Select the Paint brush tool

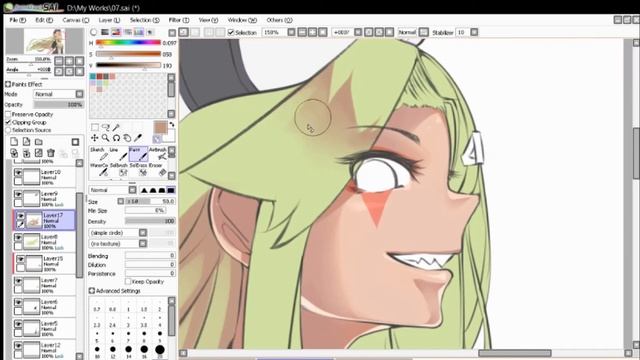tap(138, 154)
